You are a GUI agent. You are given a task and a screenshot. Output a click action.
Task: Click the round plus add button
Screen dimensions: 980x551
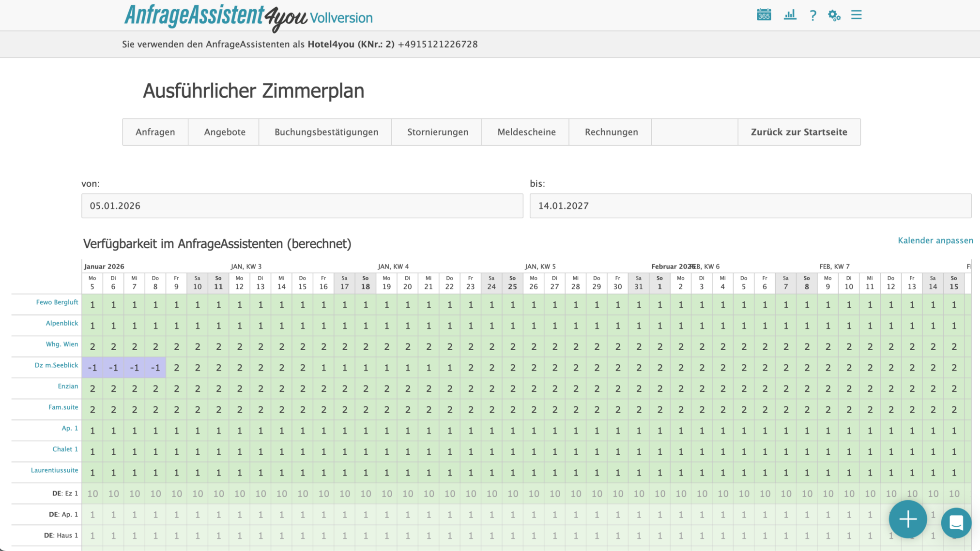[x=907, y=520]
